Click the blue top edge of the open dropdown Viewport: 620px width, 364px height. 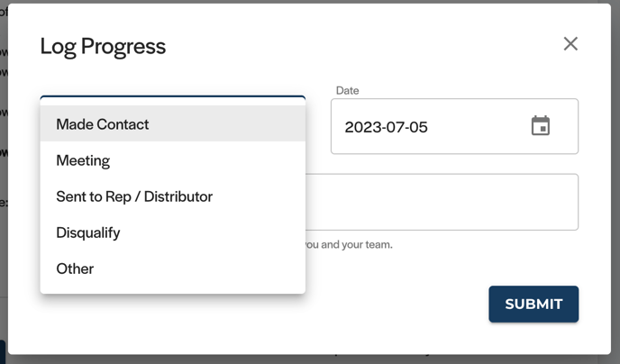click(173, 96)
